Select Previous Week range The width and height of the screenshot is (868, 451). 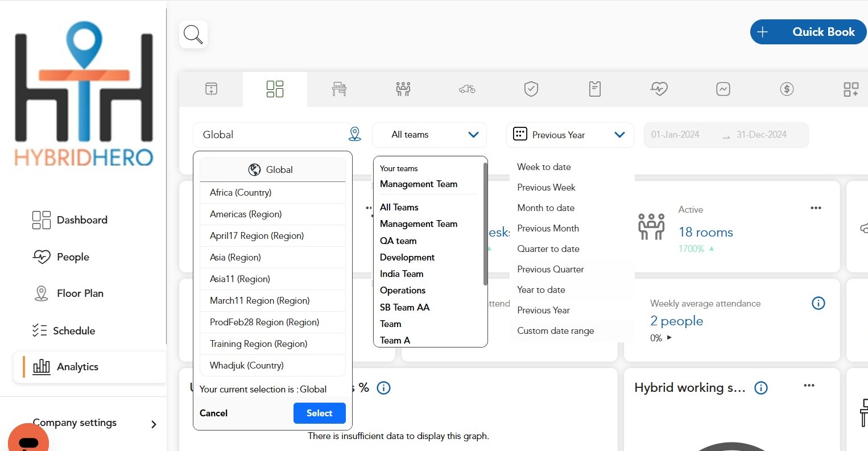546,187
